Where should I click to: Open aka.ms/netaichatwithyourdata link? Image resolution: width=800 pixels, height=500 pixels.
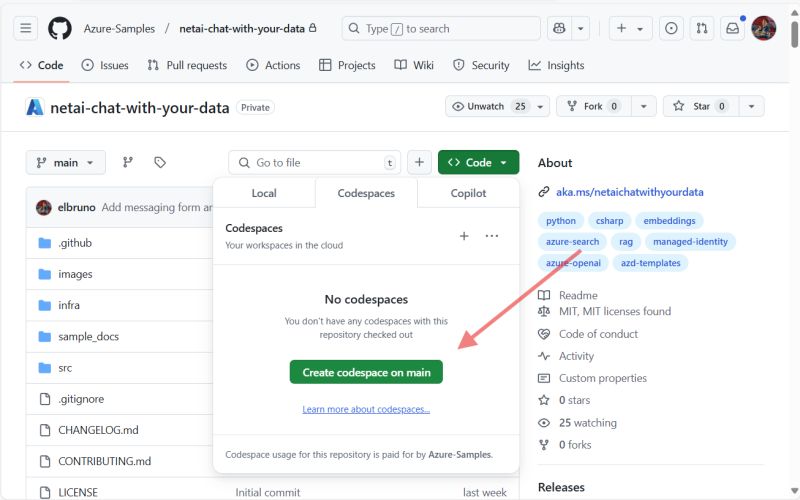(630, 192)
